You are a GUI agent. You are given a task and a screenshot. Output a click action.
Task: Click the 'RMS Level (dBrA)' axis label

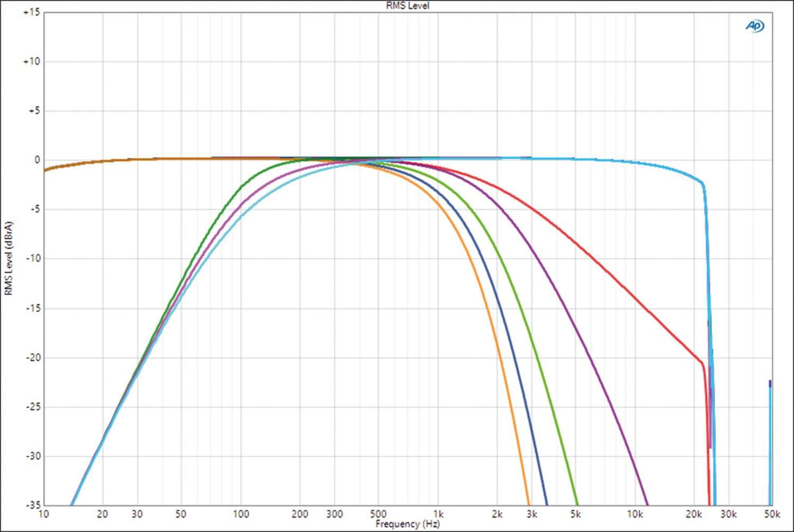click(x=8, y=258)
